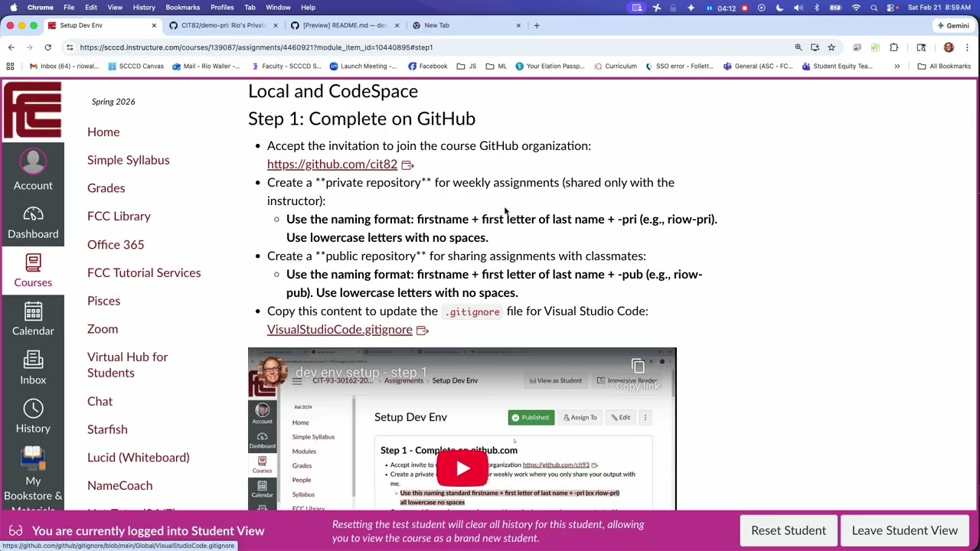Viewport: 980px width, 551px height.
Task: Open FCC Tutorial Services link
Action: click(144, 272)
